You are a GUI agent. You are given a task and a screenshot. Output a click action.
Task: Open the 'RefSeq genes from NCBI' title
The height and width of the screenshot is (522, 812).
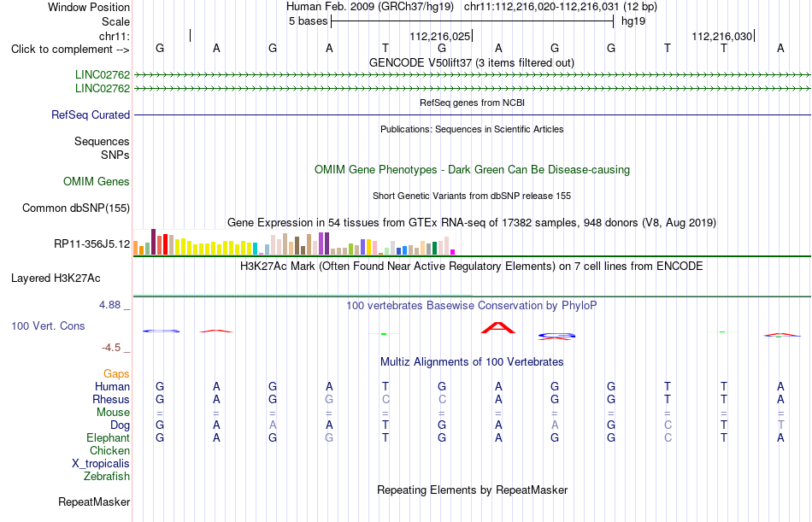472,103
